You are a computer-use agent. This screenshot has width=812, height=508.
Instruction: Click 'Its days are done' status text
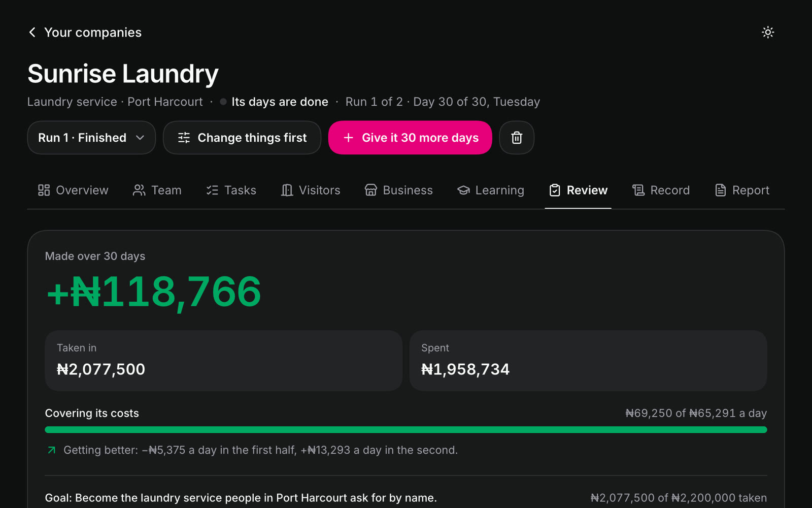tap(280, 102)
